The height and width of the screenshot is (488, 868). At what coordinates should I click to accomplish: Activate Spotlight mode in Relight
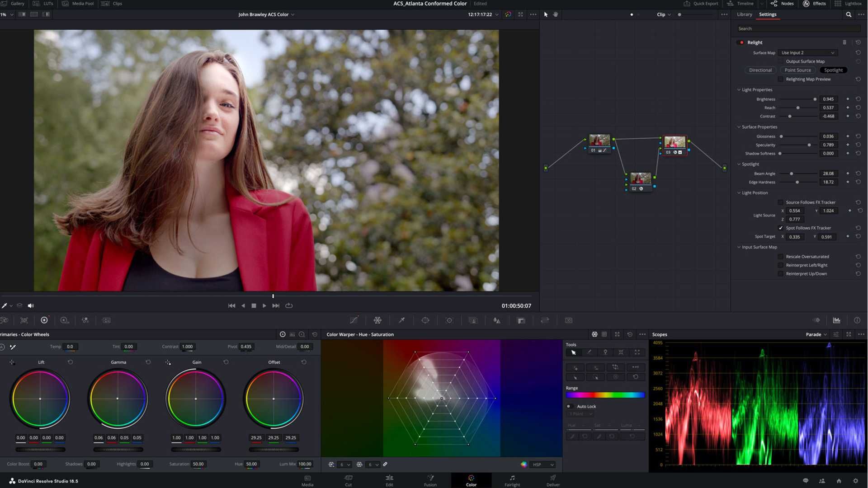(x=833, y=70)
